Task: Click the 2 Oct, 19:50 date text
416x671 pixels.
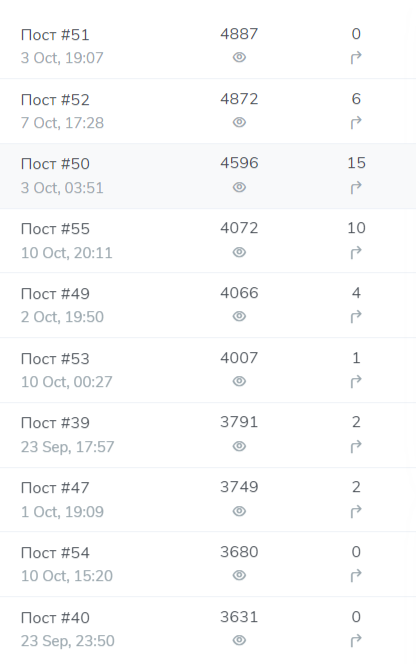Action: 62,317
